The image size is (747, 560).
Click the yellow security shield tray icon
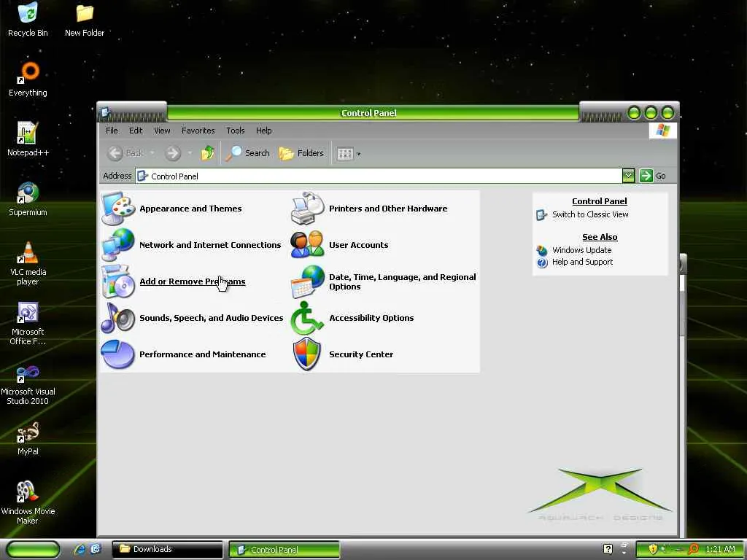click(653, 549)
